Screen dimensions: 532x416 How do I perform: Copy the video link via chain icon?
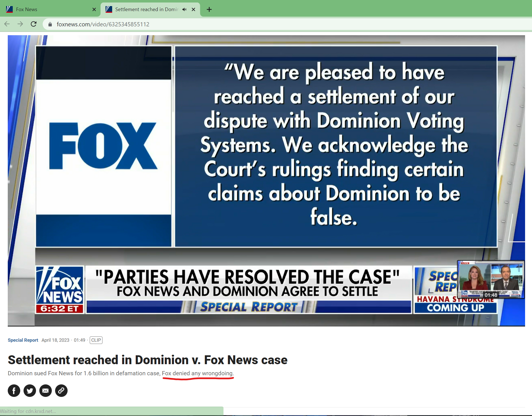(61, 391)
